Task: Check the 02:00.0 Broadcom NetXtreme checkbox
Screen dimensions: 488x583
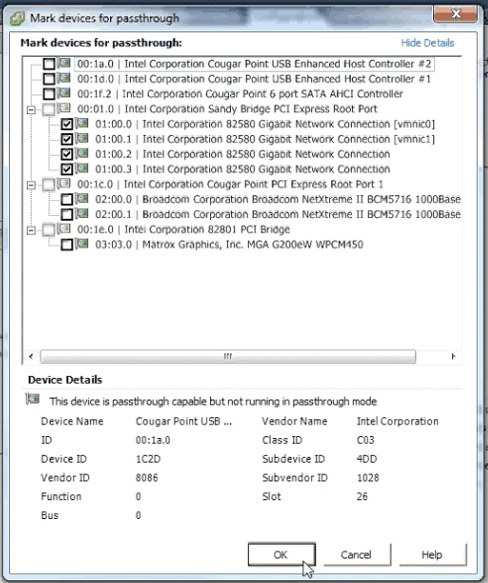Action: pos(67,200)
